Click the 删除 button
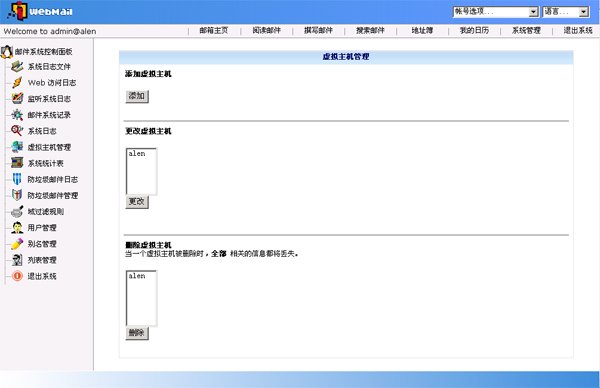 click(137, 333)
